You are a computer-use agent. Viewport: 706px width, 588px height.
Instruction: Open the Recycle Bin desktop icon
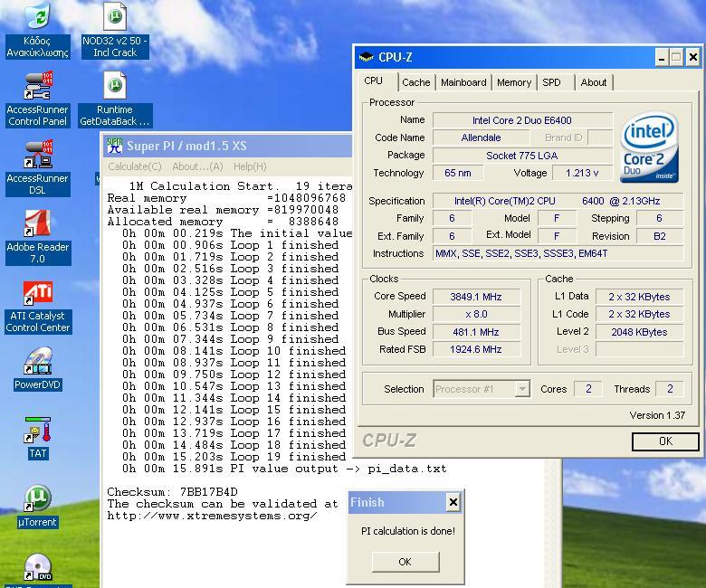coord(38,31)
